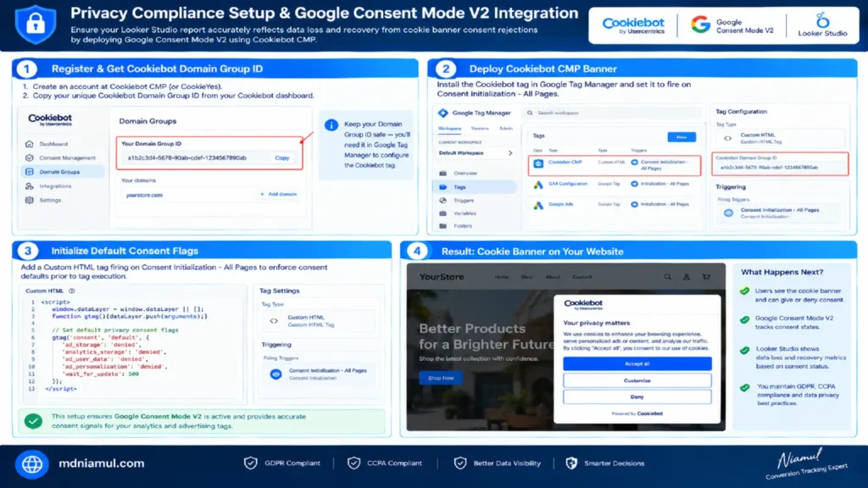Viewport: 868px width, 488px height.
Task: Click the info icon beside the Domain Group tip
Action: coord(331,125)
